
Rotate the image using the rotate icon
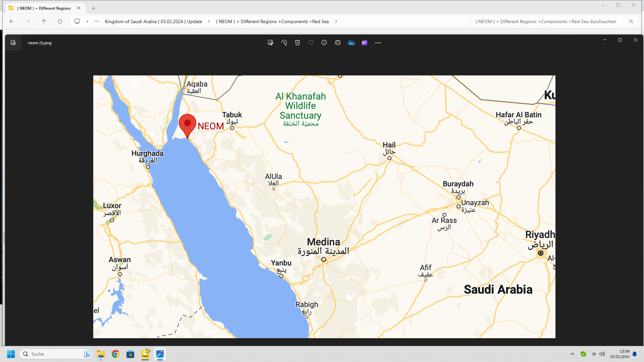pyautogui.click(x=284, y=43)
